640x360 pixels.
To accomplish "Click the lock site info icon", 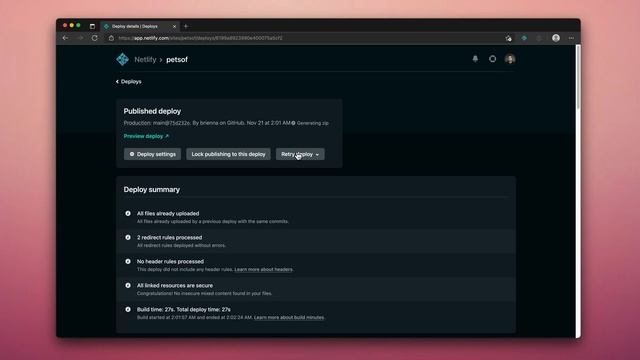I will (111, 38).
